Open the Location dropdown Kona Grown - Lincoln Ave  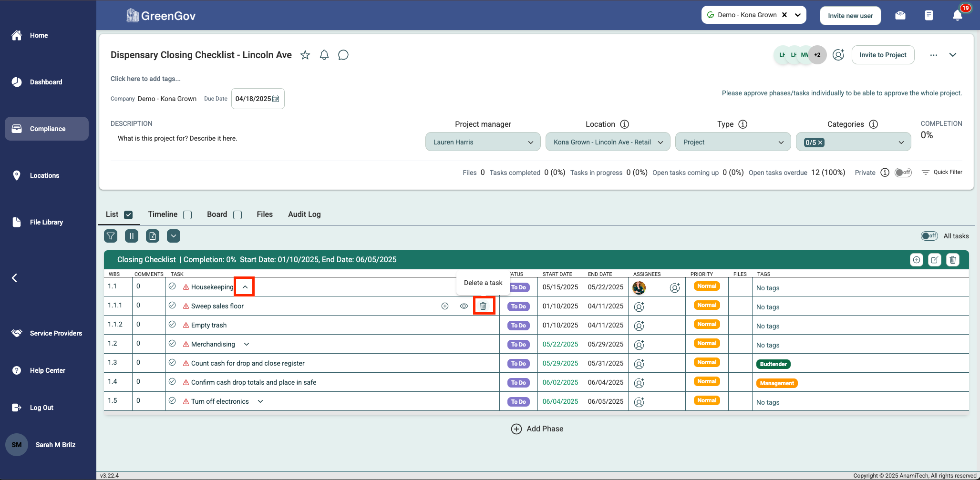point(608,142)
